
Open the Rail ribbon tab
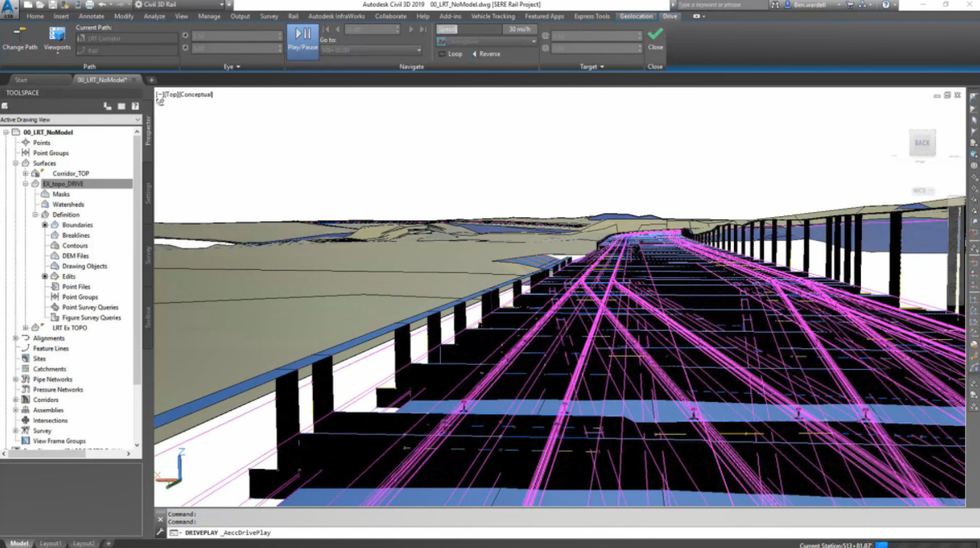point(293,17)
